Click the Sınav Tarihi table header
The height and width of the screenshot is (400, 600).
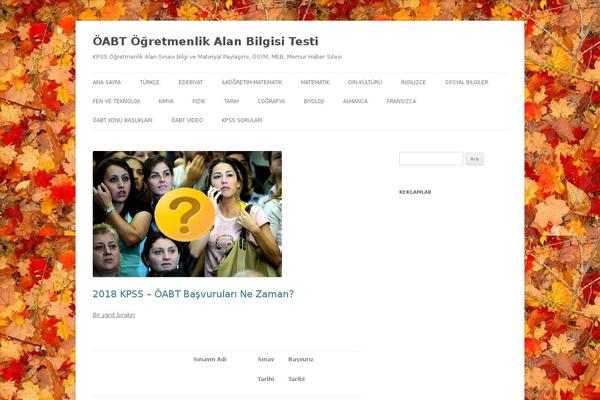click(x=266, y=369)
